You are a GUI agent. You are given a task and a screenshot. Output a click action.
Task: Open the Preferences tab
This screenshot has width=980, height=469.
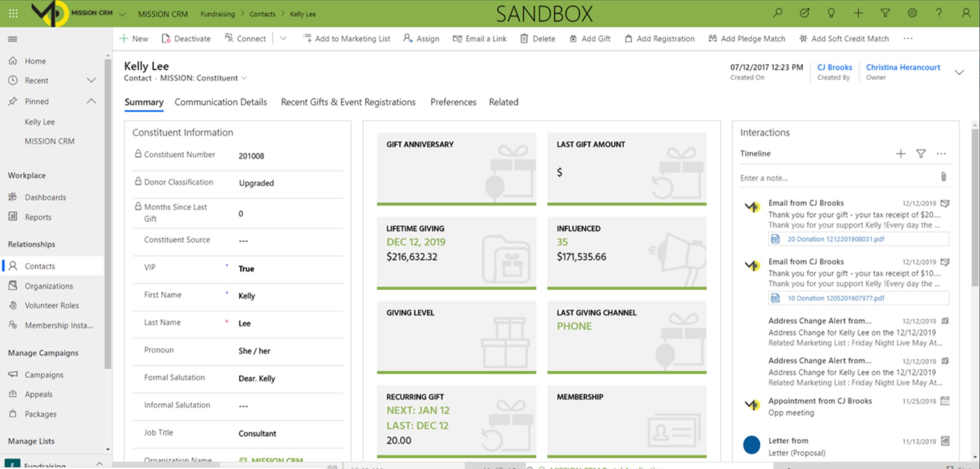click(453, 102)
